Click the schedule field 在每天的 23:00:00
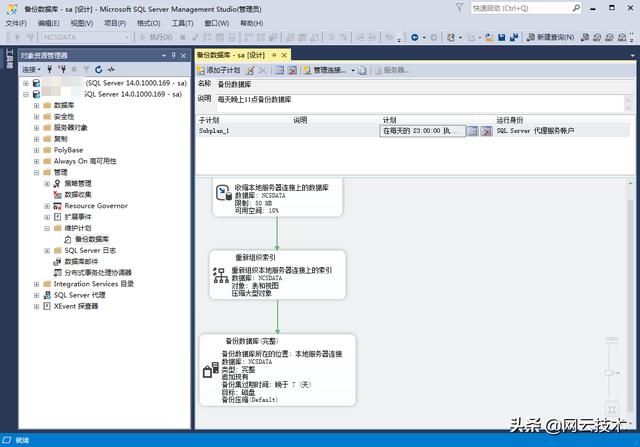Image resolution: width=640 pixels, height=447 pixels. pos(422,131)
